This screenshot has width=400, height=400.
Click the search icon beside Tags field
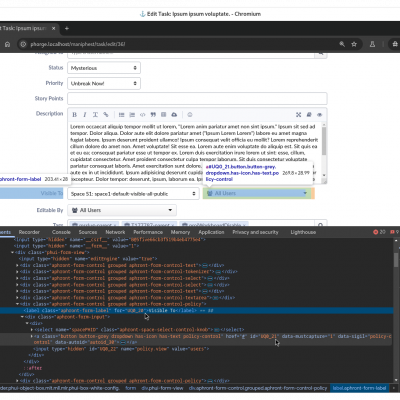tap(320, 225)
